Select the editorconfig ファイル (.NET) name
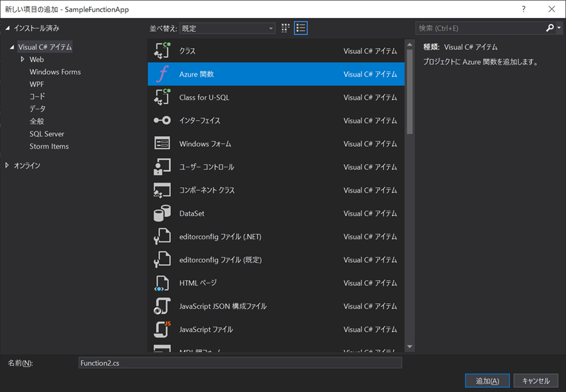This screenshot has width=566, height=392. point(220,236)
